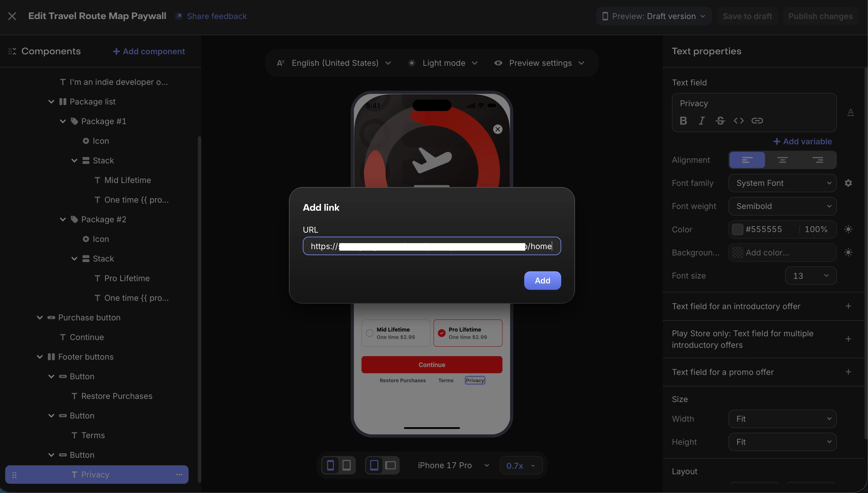
Task: Close the paywall editor with X
Action: (x=12, y=16)
